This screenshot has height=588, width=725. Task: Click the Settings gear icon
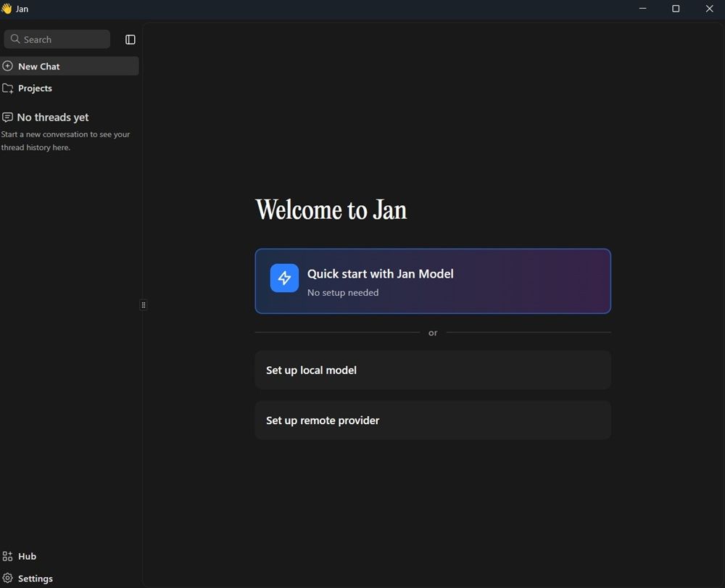(8, 579)
